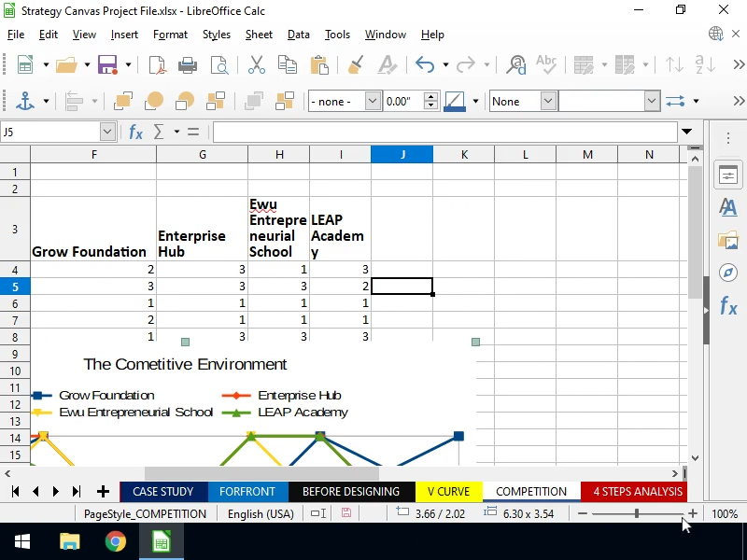Open sidebar Gallery panel

[x=728, y=240]
